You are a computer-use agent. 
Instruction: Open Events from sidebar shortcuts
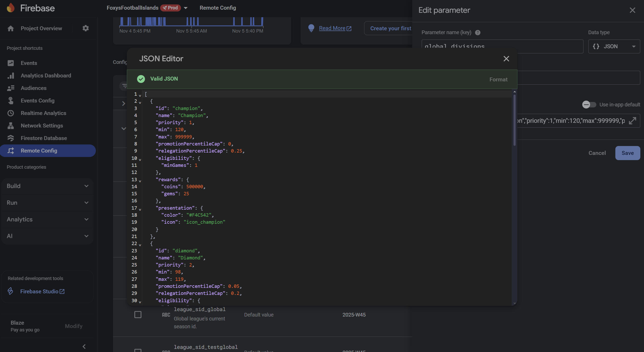(x=29, y=63)
